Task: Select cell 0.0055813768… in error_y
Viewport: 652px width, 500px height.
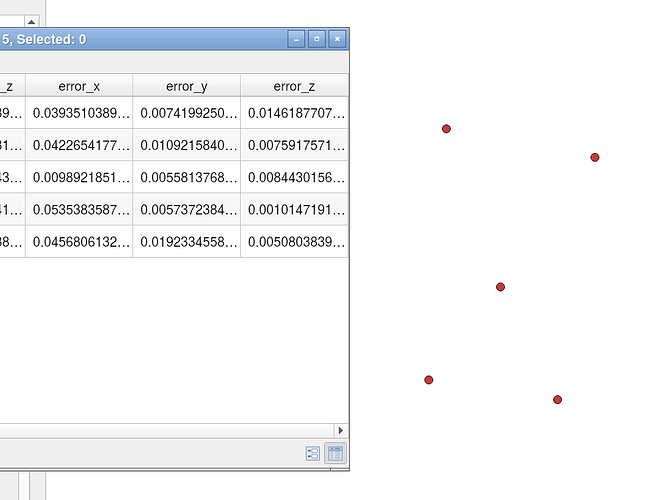Action: (x=187, y=177)
